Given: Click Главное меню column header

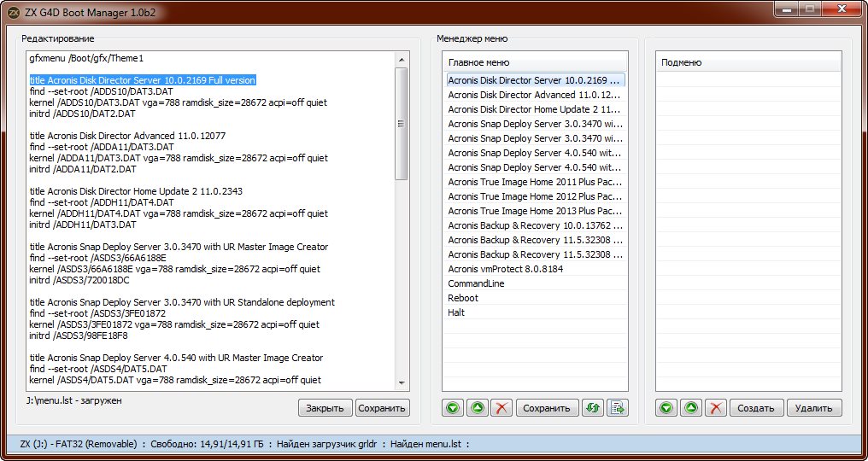Looking at the screenshot, I should coord(535,63).
